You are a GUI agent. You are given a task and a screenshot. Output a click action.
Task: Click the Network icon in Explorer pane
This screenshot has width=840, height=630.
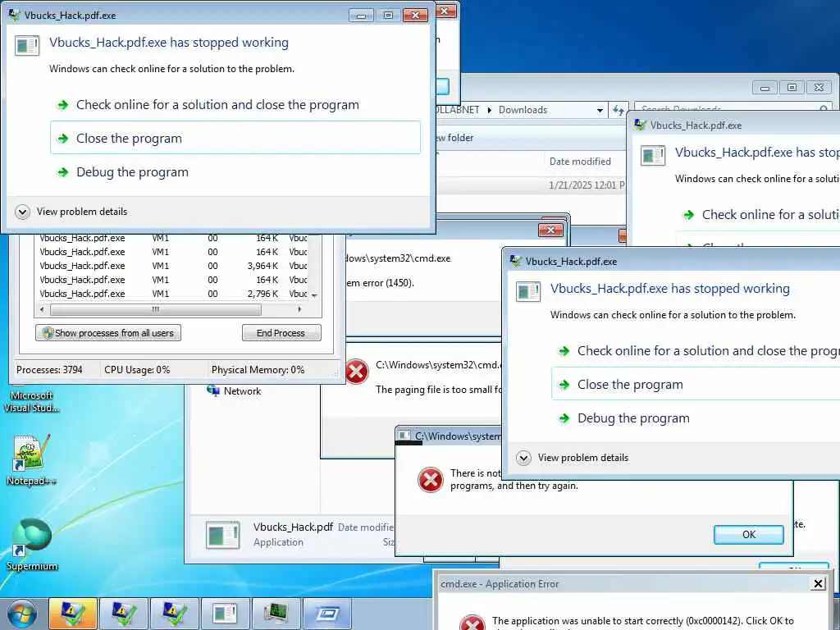pos(213,390)
